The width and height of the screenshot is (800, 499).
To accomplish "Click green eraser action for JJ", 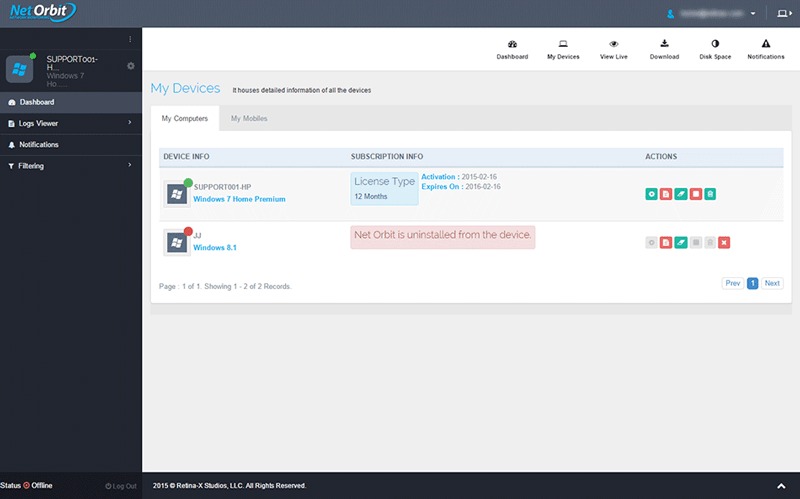I will tap(681, 242).
